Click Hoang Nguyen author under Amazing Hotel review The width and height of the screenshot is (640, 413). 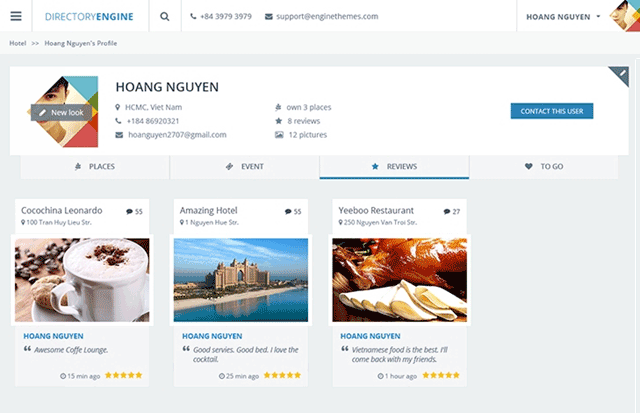pyautogui.click(x=212, y=336)
